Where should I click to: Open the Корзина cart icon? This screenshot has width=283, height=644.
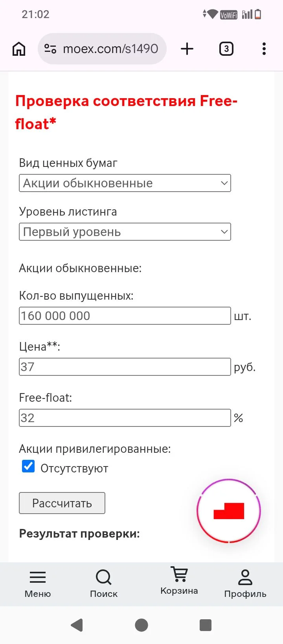point(179,581)
